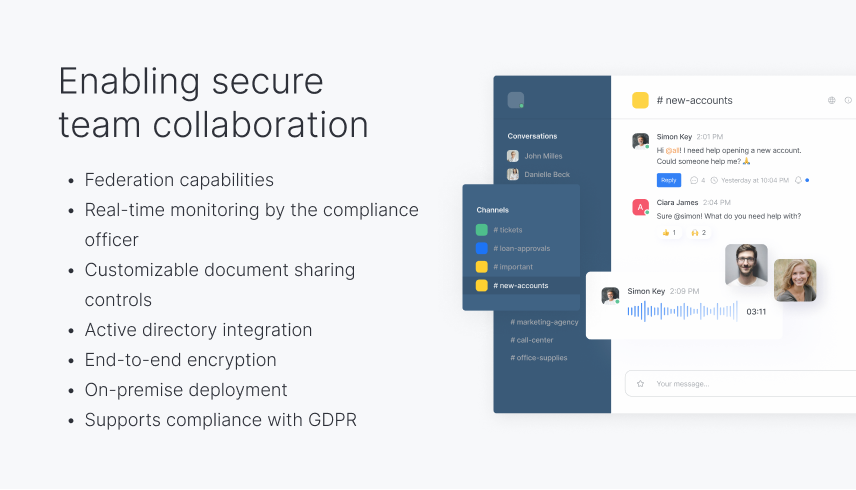Open the #marketing-agency channel
The width and height of the screenshot is (856, 490).
click(x=544, y=322)
